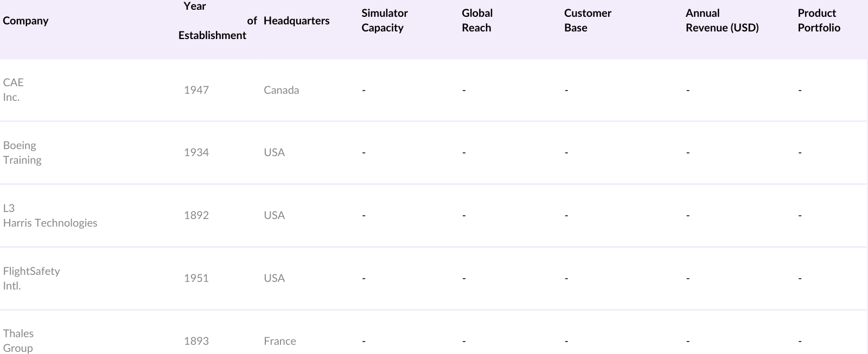Image resolution: width=868 pixels, height=354 pixels.
Task: Click the CAE Inc. company cell
Action: tap(14, 90)
